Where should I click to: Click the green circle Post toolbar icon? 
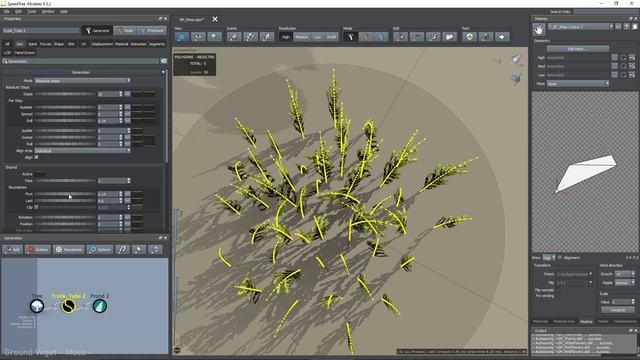469,37
